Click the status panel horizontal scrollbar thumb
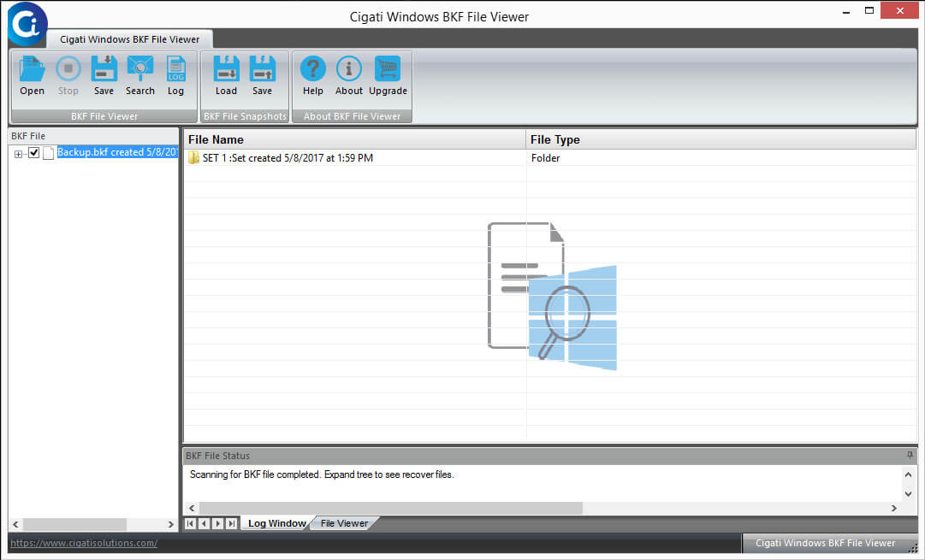Screen dimensions: 925x560 (x=390, y=508)
